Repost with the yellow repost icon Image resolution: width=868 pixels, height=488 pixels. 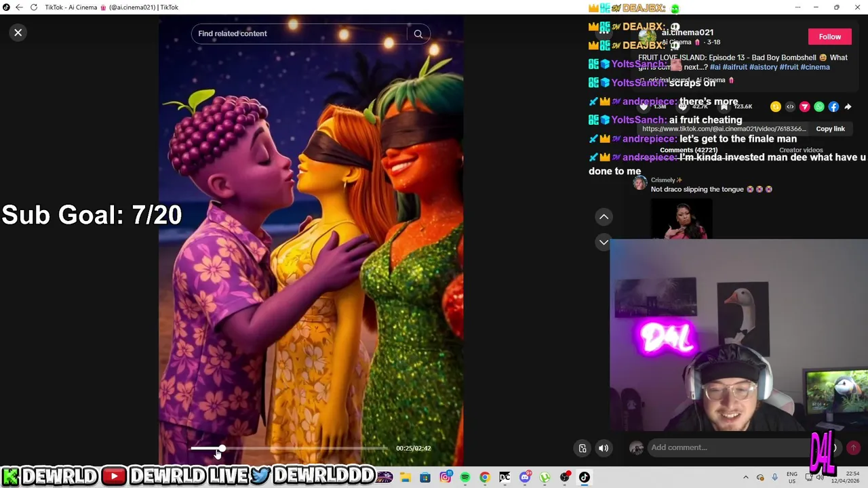click(x=776, y=106)
